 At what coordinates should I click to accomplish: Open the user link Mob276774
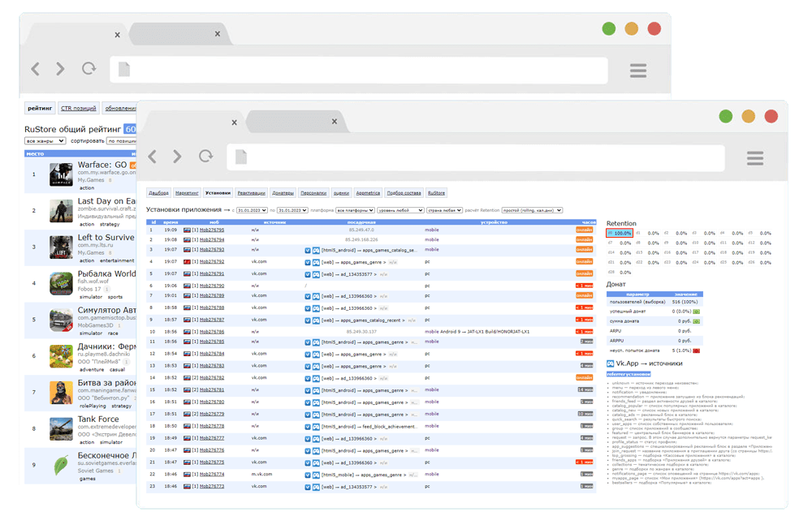[212, 475]
